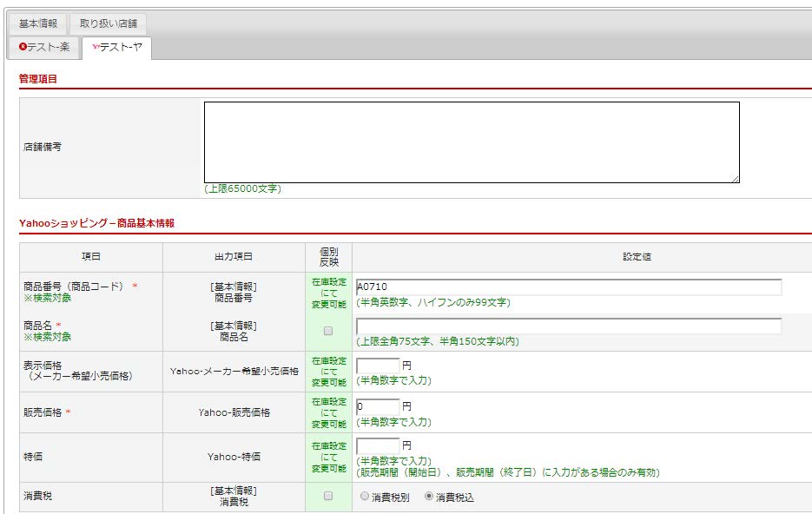Click the 出力項目 column header
Screen dimensions: 812x514
(x=234, y=257)
